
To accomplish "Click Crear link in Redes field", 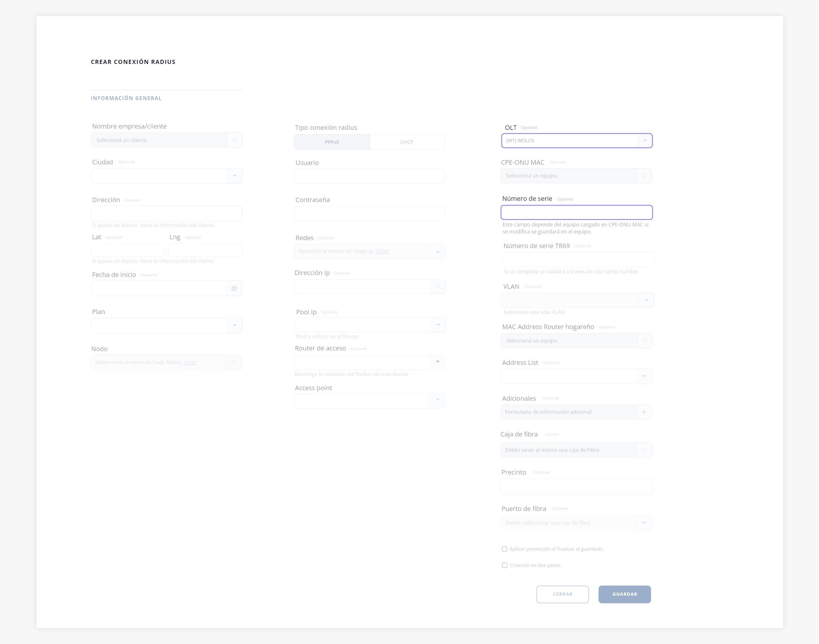I will pos(382,251).
